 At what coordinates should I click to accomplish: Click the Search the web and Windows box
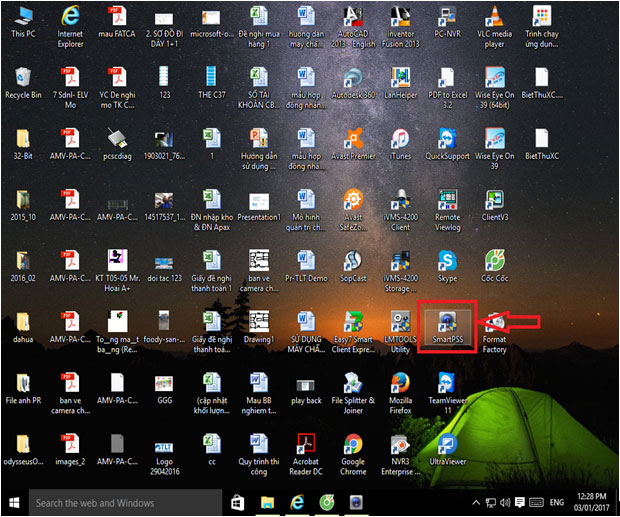(x=120, y=503)
